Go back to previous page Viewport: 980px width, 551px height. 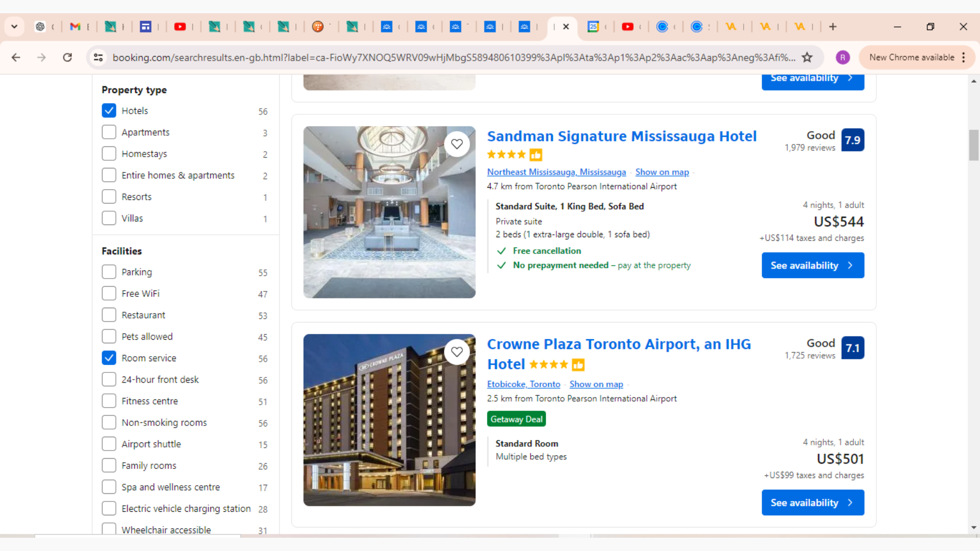pyautogui.click(x=16, y=58)
